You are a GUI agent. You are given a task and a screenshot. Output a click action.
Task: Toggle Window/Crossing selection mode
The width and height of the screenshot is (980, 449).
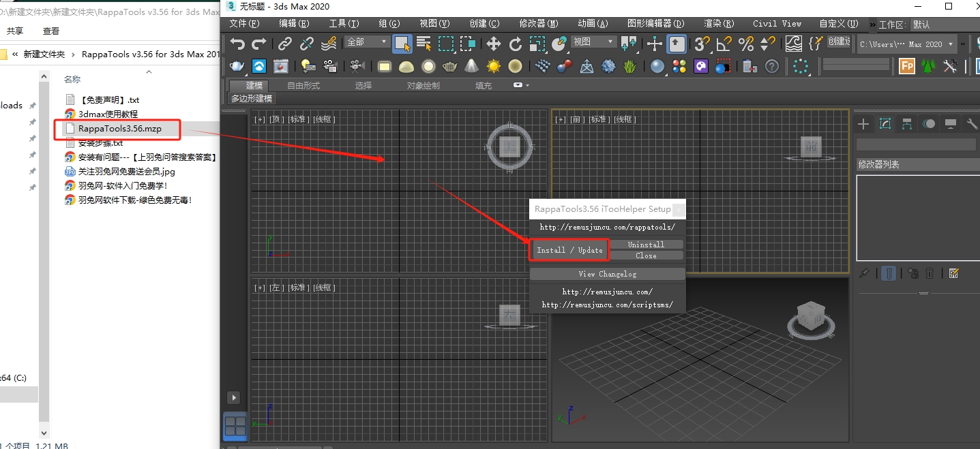(468, 44)
